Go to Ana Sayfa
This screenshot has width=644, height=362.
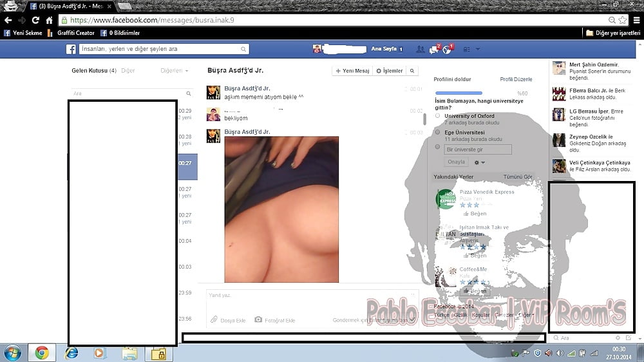pos(384,49)
